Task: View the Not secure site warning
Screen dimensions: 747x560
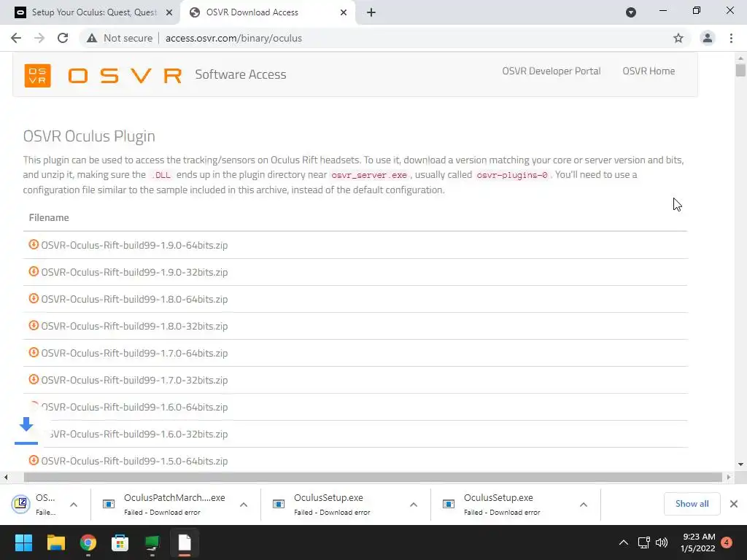Action: coord(120,38)
